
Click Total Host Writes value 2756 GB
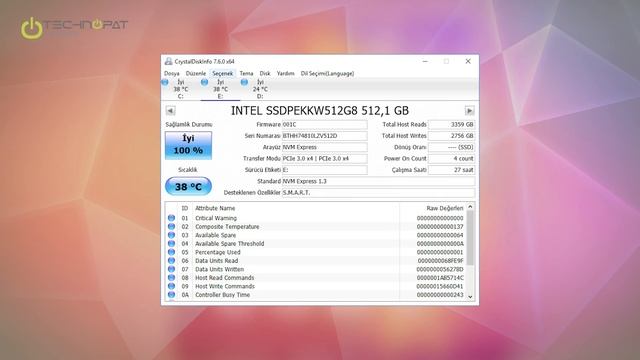point(451,136)
